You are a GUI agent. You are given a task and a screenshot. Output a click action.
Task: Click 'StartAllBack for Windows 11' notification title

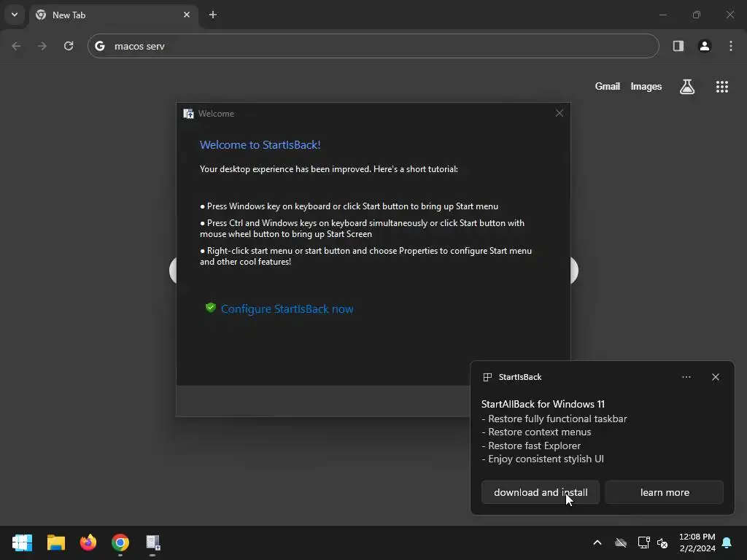(543, 404)
